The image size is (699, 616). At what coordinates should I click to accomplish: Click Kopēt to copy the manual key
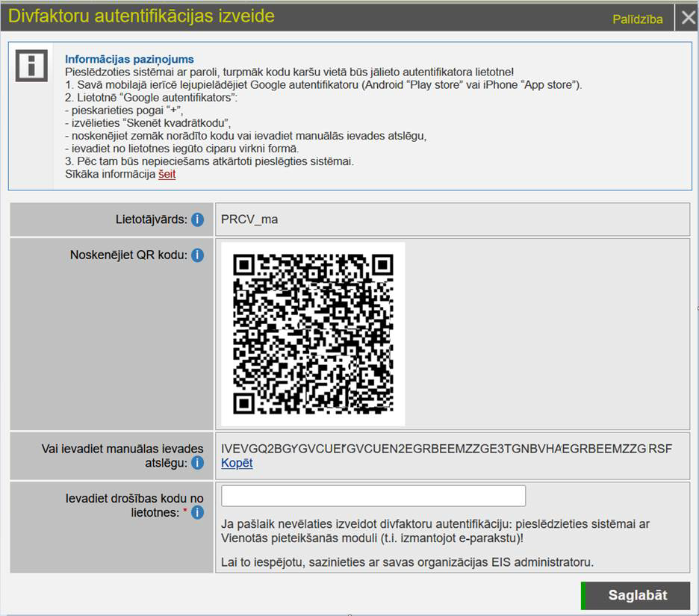(237, 463)
